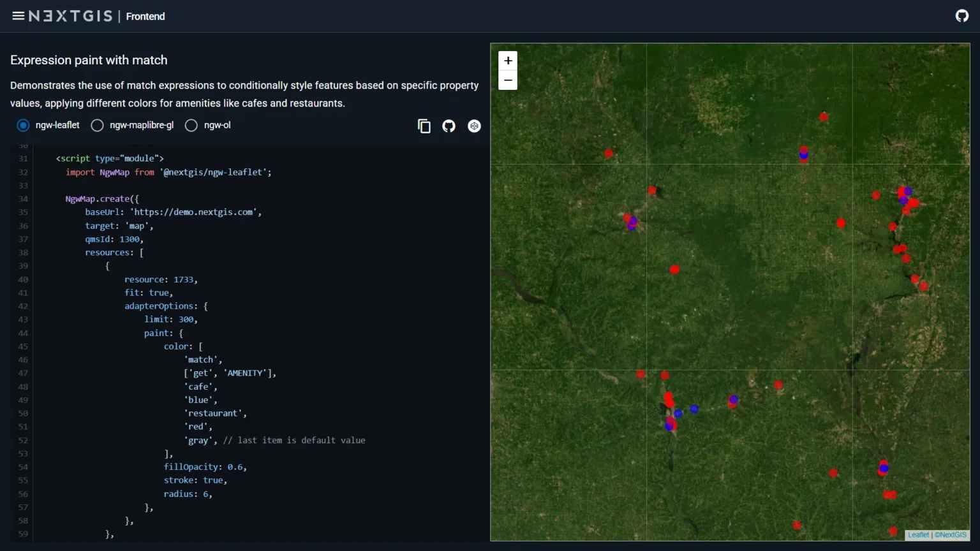The width and height of the screenshot is (980, 551).
Task: Open the hamburger navigation menu
Action: 18,16
